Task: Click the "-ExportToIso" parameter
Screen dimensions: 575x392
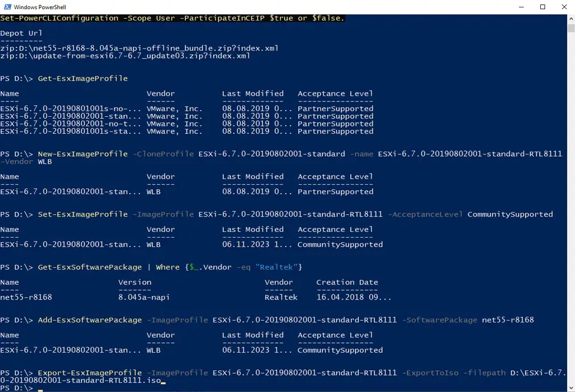Action: tap(430, 373)
